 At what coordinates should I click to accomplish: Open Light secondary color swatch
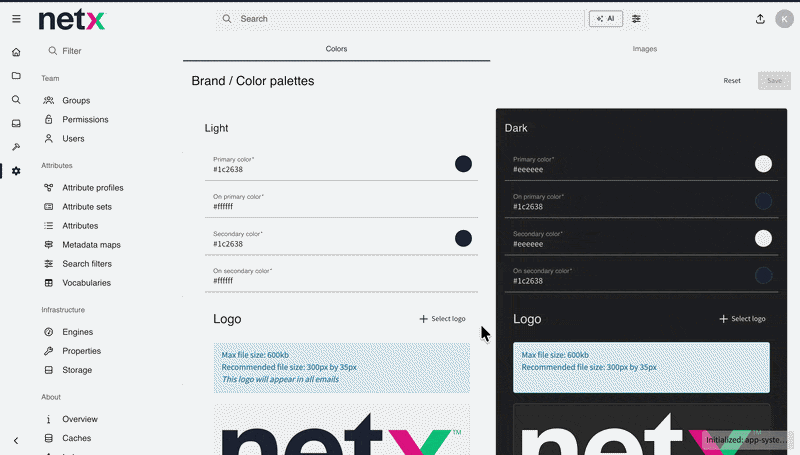pos(463,238)
